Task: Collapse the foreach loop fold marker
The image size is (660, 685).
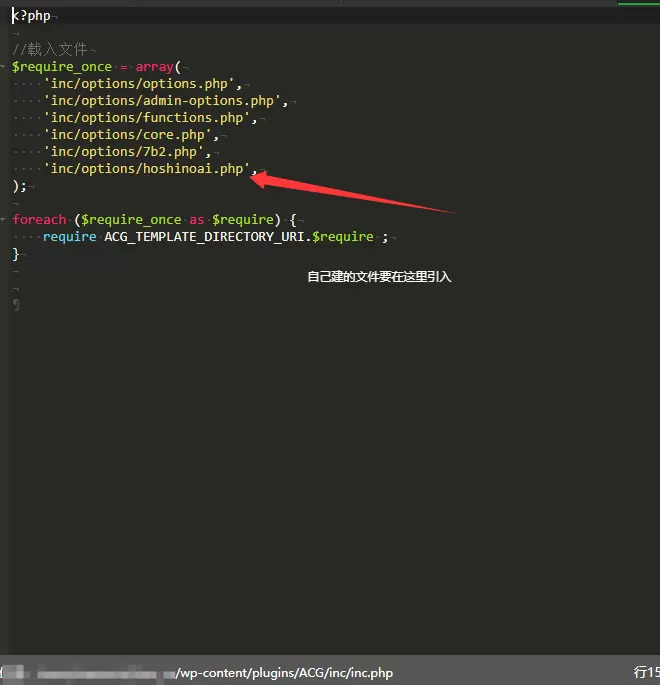Action: pos(3,219)
